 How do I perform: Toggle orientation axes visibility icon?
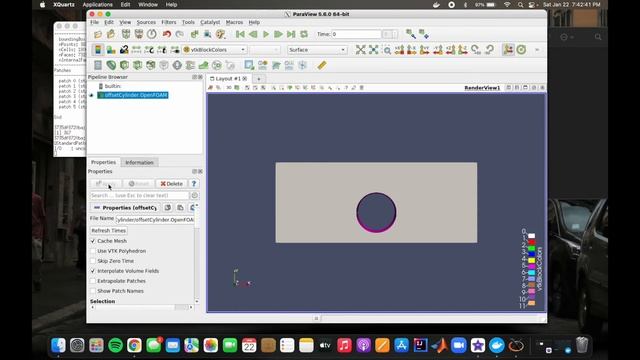508,50
